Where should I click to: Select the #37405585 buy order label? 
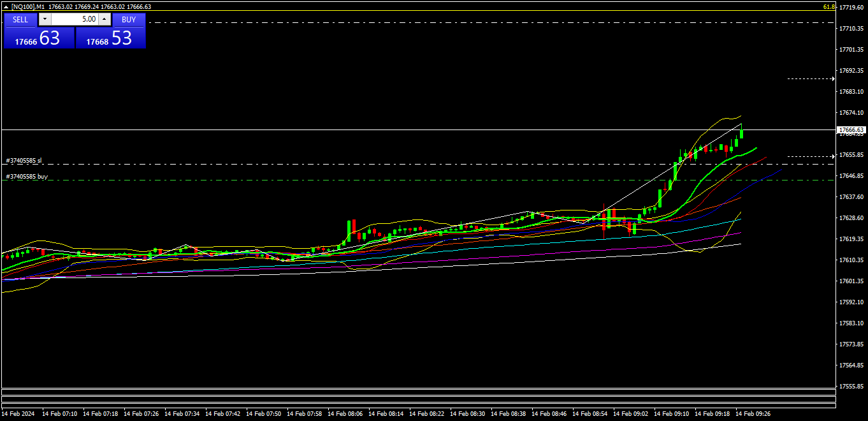(x=27, y=176)
